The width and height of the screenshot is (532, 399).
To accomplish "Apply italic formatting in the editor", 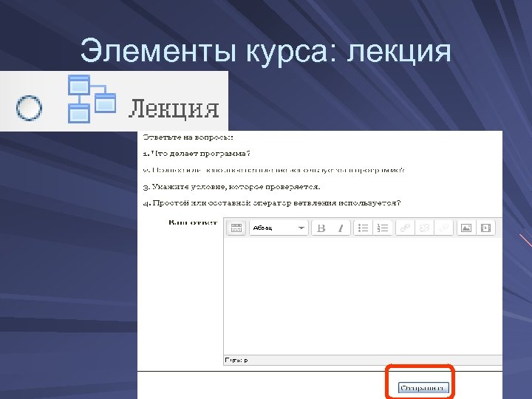I will (x=341, y=228).
